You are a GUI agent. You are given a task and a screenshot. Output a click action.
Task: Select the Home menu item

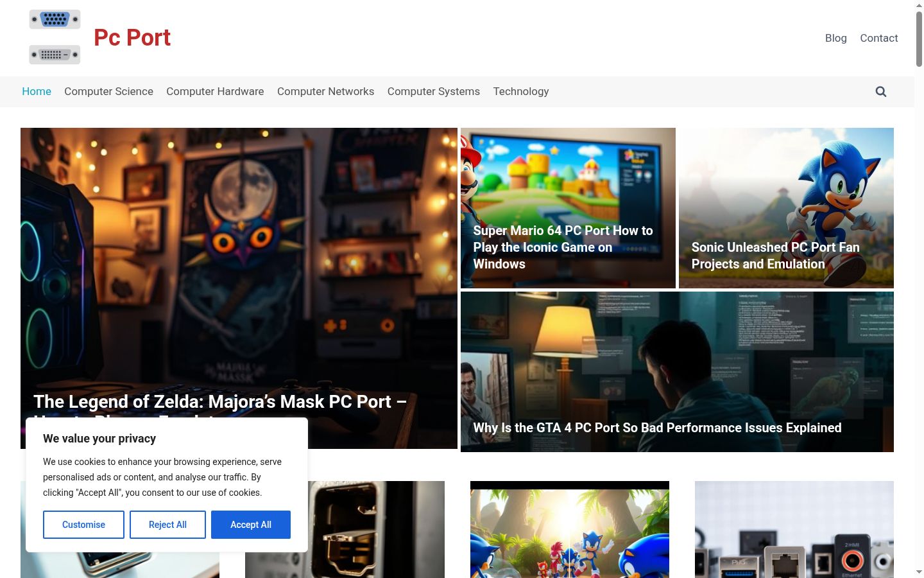click(x=37, y=91)
